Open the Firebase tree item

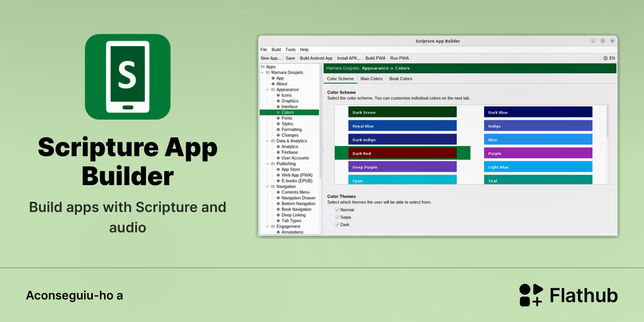[290, 152]
